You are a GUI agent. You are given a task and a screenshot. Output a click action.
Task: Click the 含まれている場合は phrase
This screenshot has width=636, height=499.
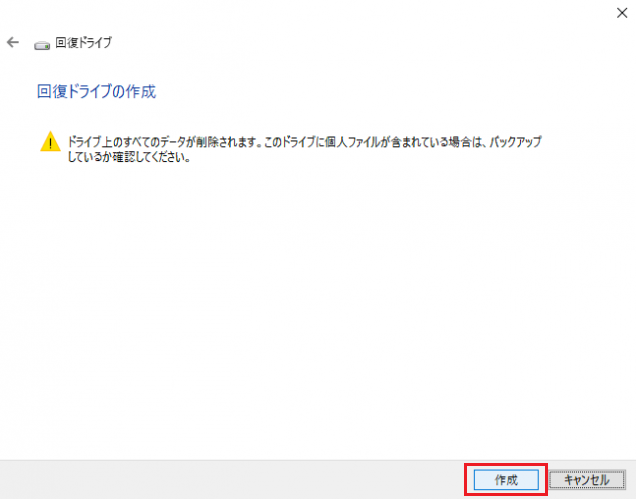(436, 142)
